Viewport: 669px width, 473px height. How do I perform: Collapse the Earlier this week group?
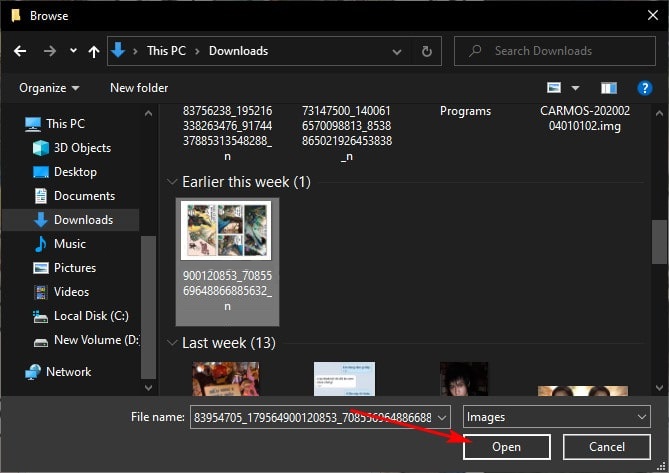(172, 182)
